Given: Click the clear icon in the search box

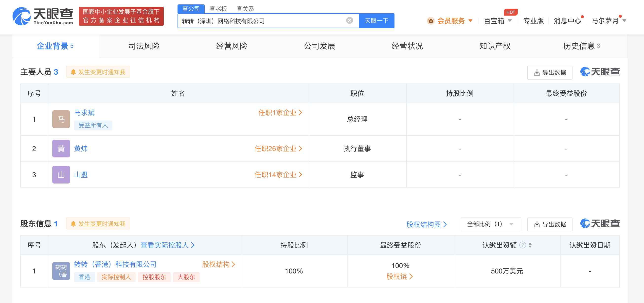Looking at the screenshot, I should click(349, 20).
